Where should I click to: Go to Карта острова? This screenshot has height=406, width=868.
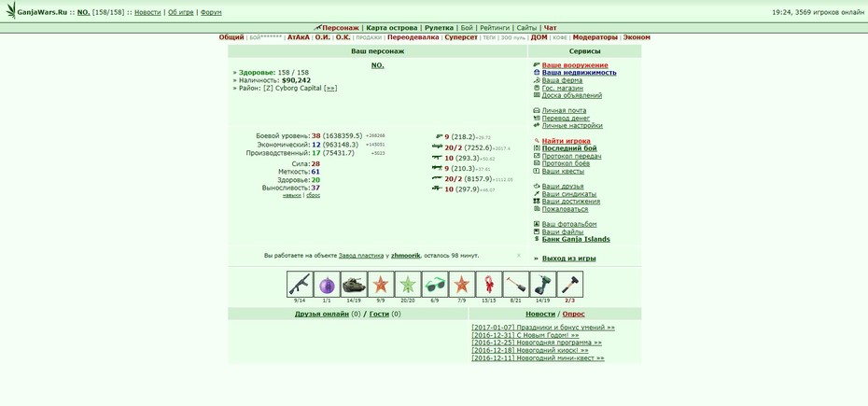point(392,28)
